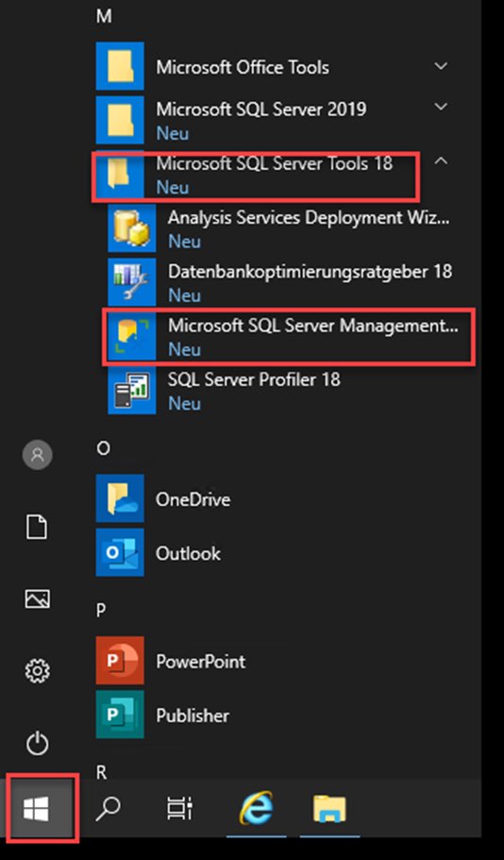The height and width of the screenshot is (860, 504).
Task: Click the O section letter header
Action: 103,448
